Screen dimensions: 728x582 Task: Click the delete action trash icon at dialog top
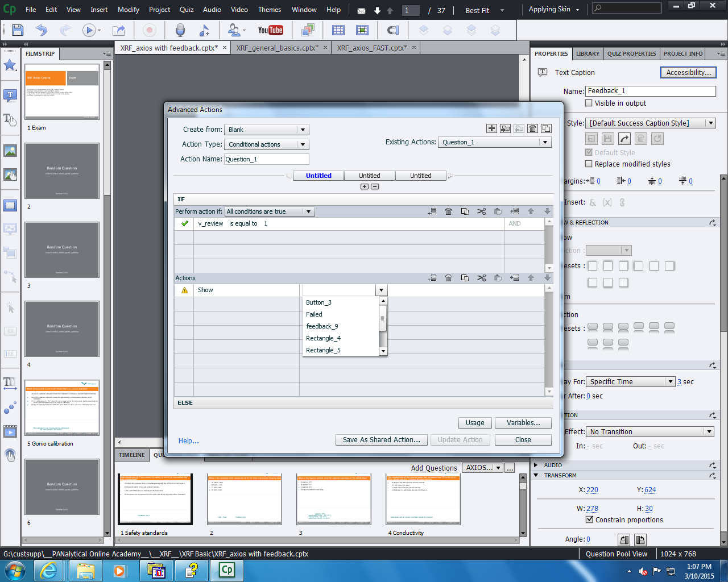532,128
